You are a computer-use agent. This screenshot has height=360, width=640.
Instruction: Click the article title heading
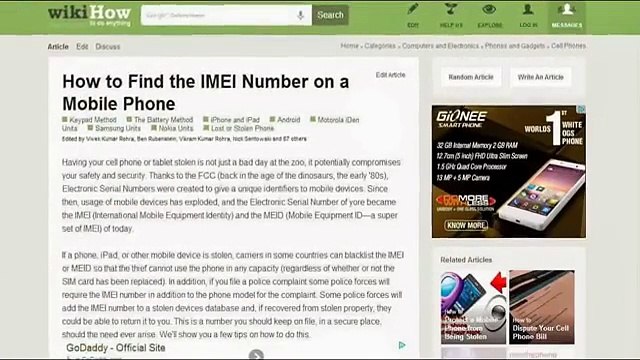(x=205, y=93)
